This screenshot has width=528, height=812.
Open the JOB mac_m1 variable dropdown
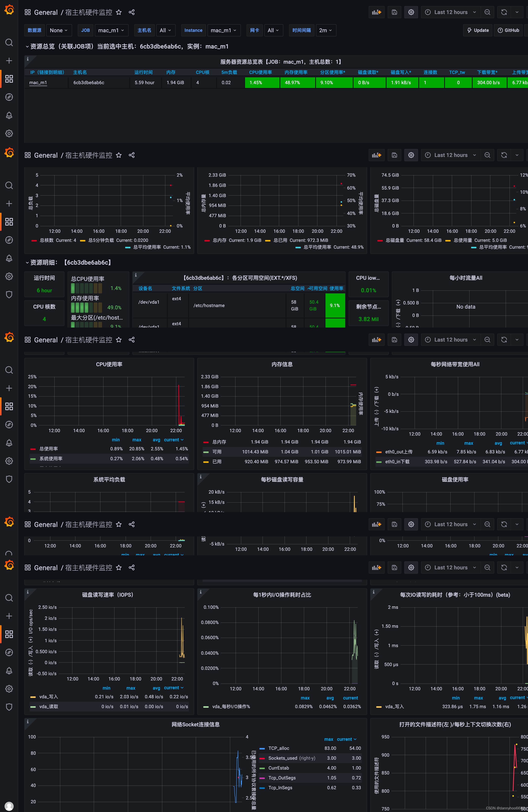pos(111,30)
